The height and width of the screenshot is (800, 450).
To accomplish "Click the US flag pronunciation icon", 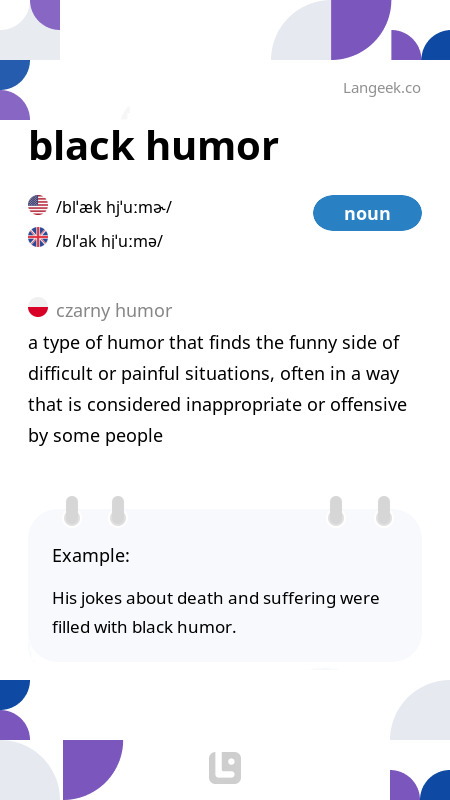I will point(38,205).
